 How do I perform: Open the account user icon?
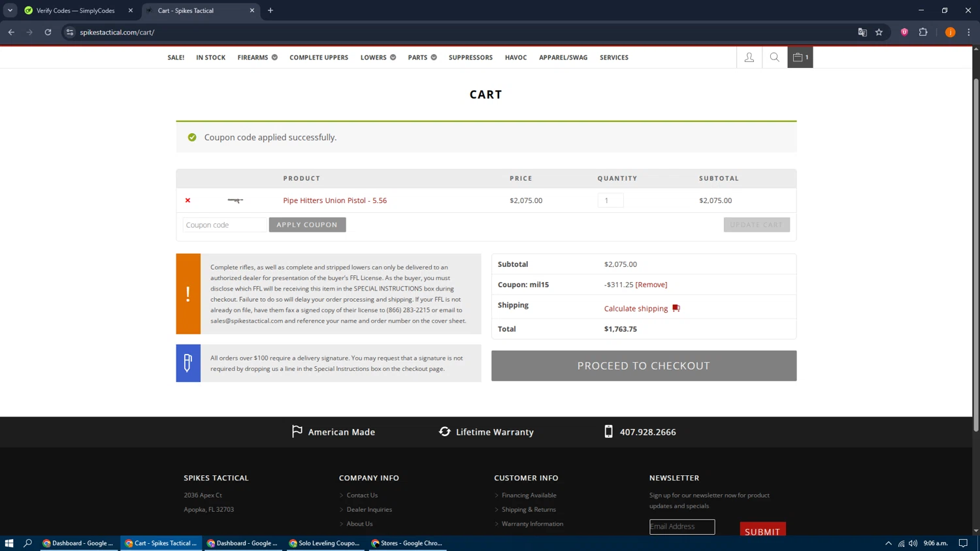click(x=749, y=57)
